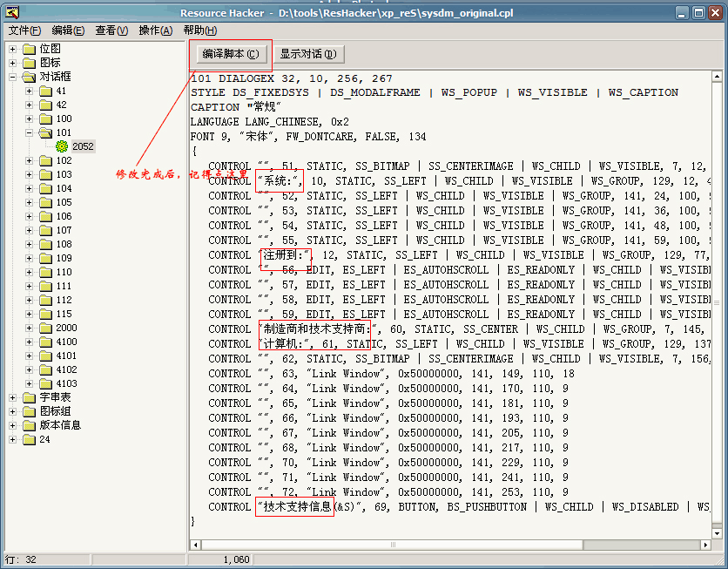Click the open 对话框 folder icon
728x569 pixels.
pyautogui.click(x=30, y=77)
